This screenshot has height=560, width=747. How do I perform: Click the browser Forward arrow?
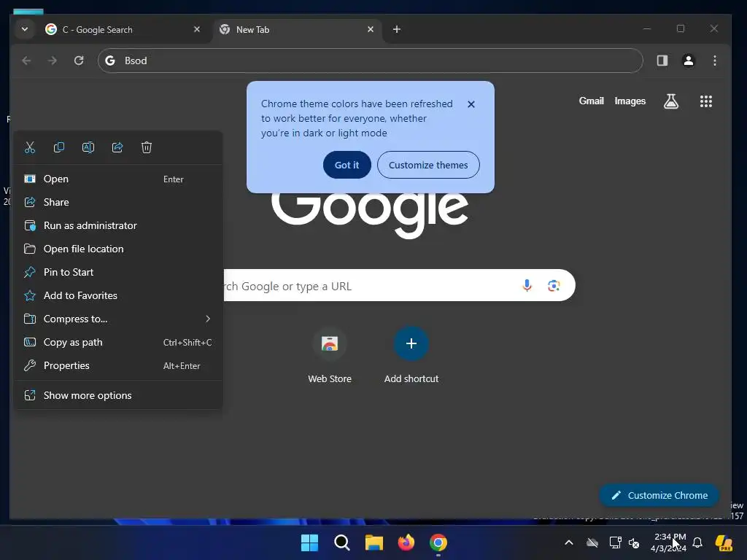tap(53, 61)
